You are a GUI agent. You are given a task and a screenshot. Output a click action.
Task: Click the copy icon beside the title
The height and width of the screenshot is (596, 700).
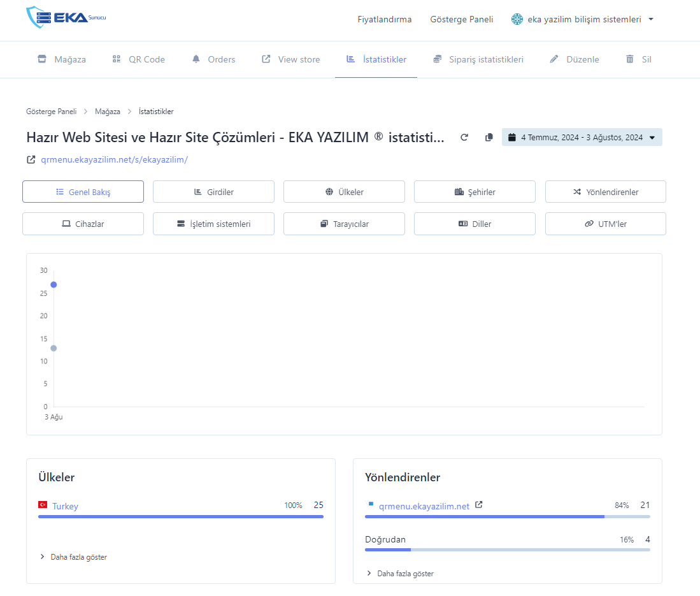pyautogui.click(x=489, y=137)
